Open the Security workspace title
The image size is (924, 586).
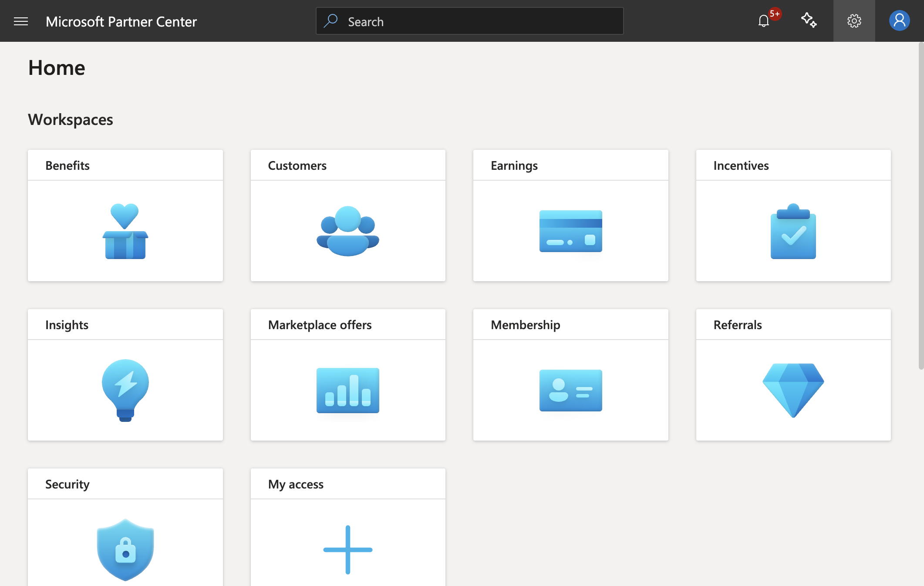tap(67, 484)
